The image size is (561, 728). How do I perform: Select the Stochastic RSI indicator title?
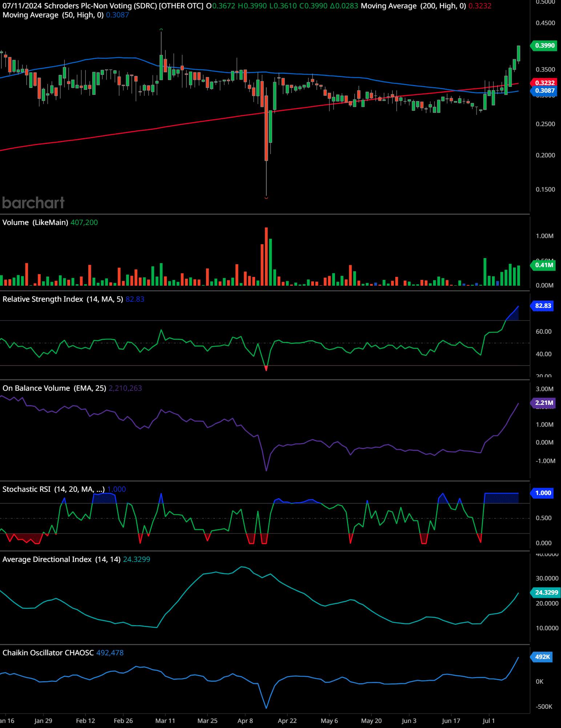54,489
